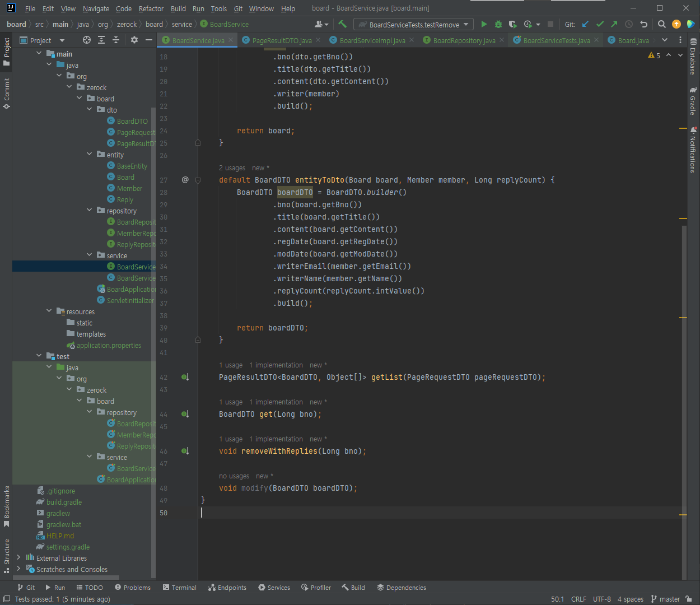Switch to BoardServiceImpl.java tab
The image size is (700, 605).
(372, 40)
